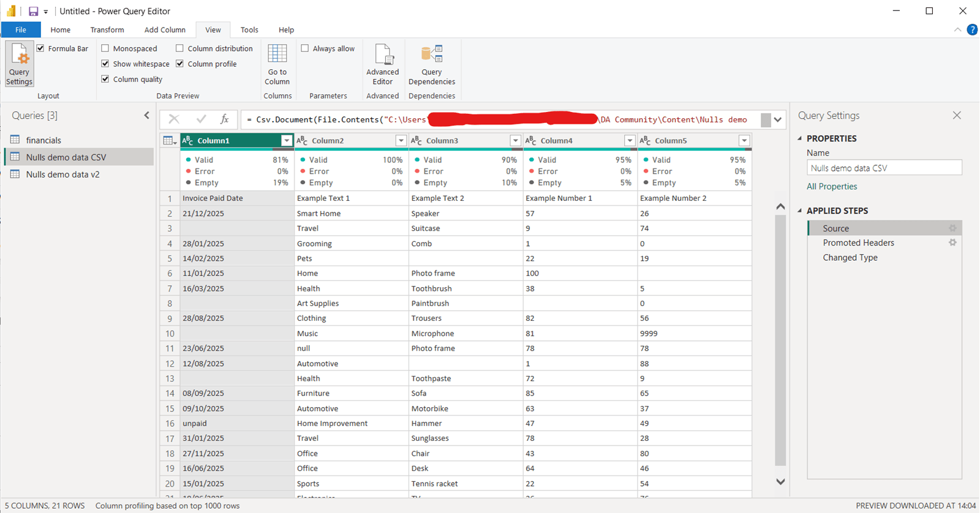Open Query Settings ribbon button
Image resolution: width=980 pixels, height=513 pixels.
coord(19,64)
